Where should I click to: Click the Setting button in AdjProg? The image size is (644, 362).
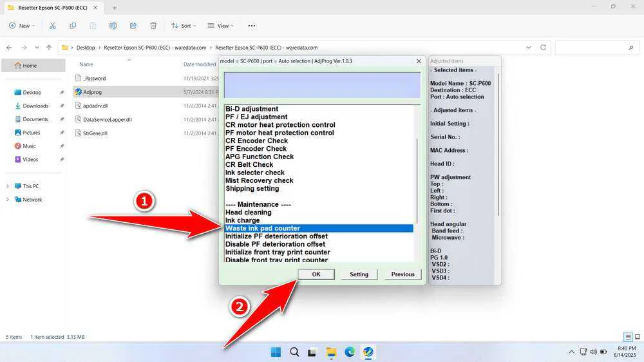pyautogui.click(x=359, y=274)
